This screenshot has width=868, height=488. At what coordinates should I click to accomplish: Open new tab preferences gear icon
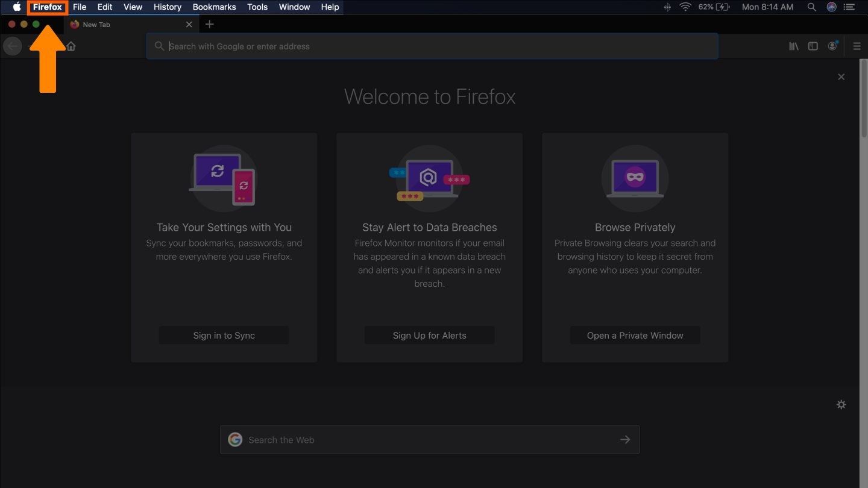point(841,405)
